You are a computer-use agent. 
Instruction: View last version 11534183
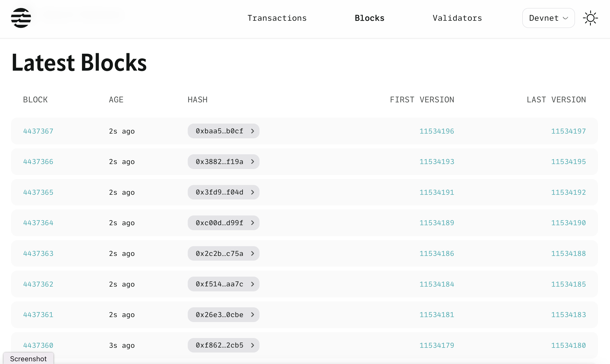click(568, 315)
